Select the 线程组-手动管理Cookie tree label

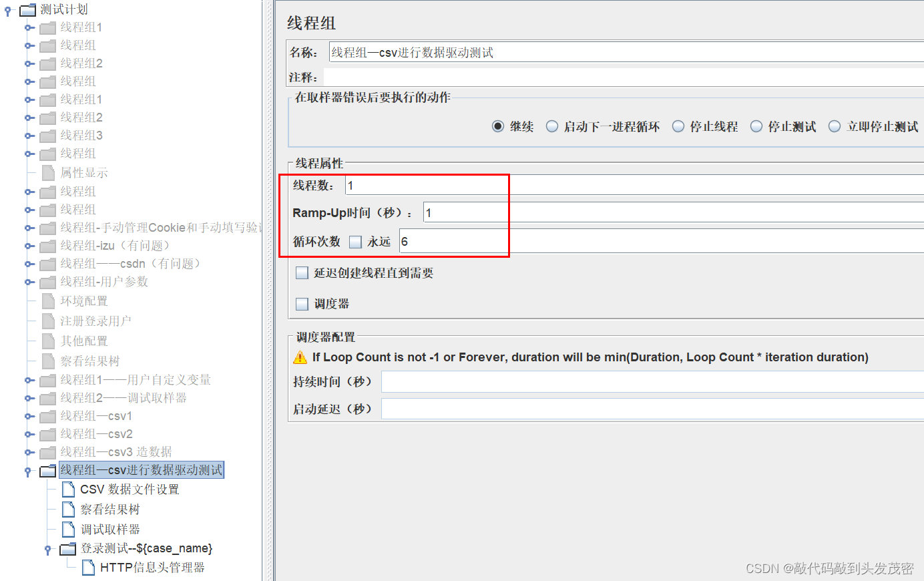161,228
